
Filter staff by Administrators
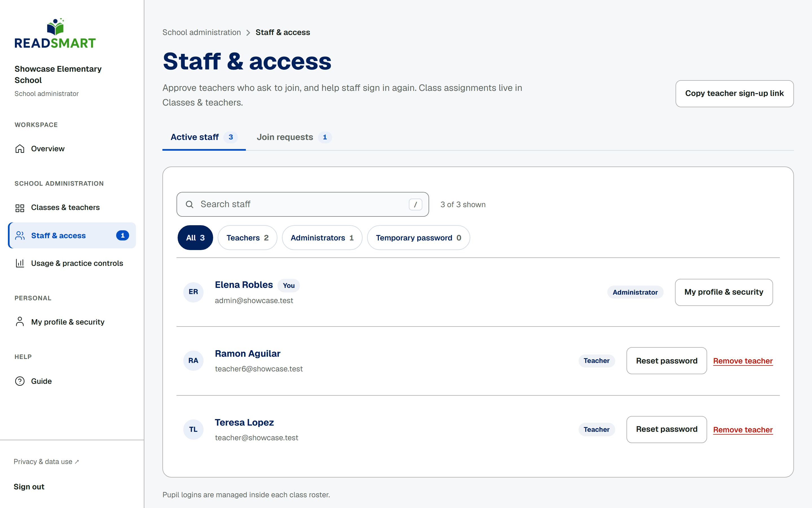[322, 238]
